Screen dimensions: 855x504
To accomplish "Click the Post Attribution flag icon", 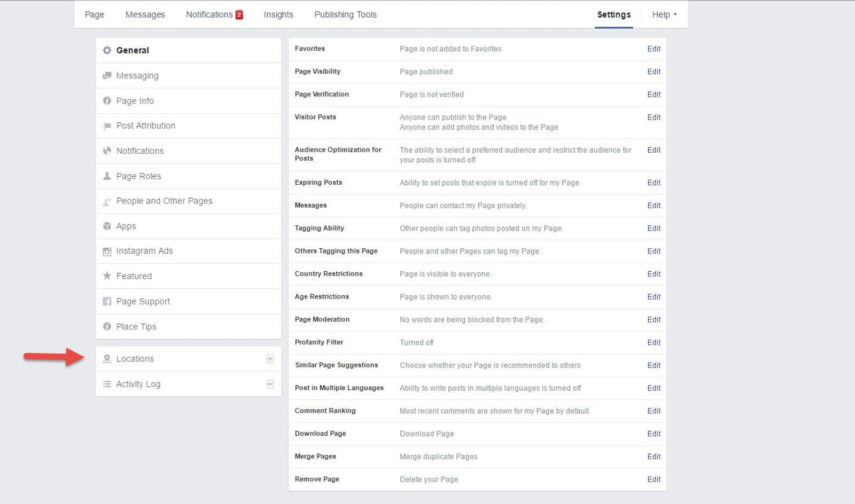I will tap(107, 126).
